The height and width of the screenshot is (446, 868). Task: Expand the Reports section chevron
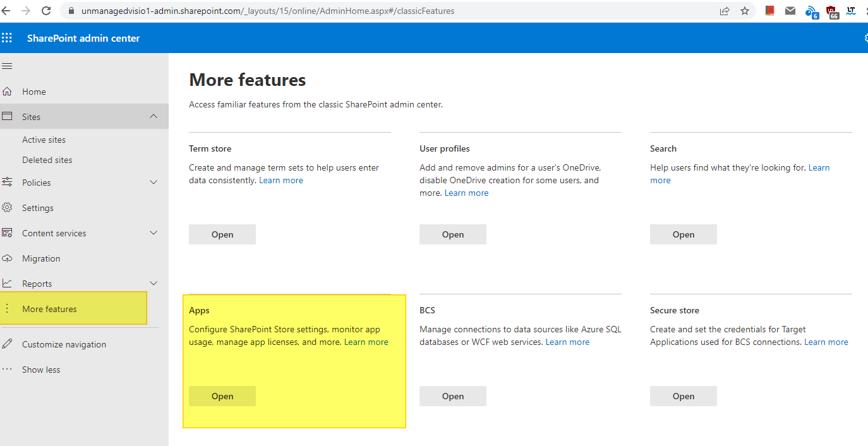[154, 283]
